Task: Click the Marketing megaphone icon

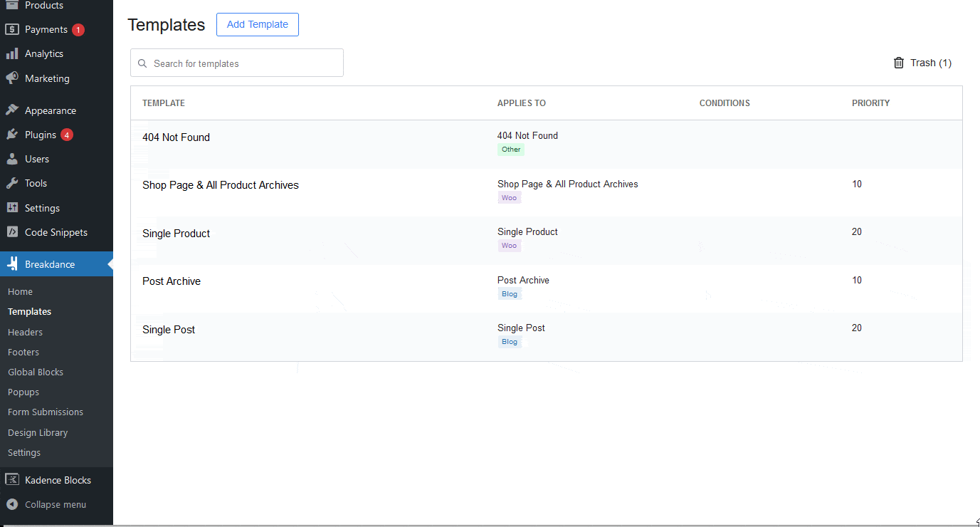Action: [12, 78]
